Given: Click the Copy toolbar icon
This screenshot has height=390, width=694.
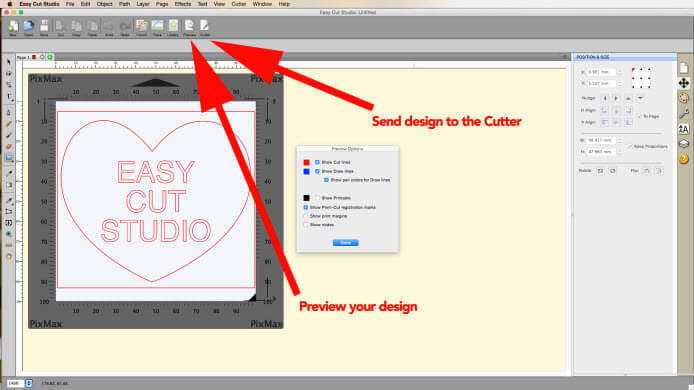Looking at the screenshot, I should point(76,27).
